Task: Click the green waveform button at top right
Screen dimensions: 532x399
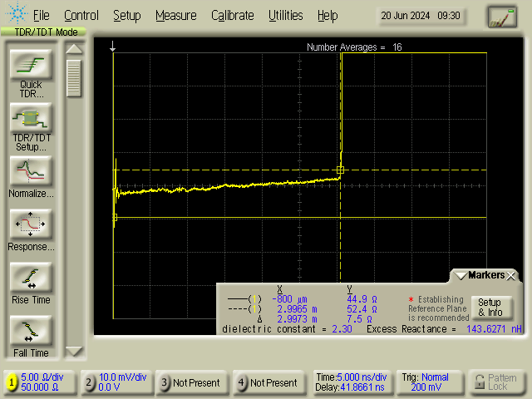Action: click(x=501, y=17)
